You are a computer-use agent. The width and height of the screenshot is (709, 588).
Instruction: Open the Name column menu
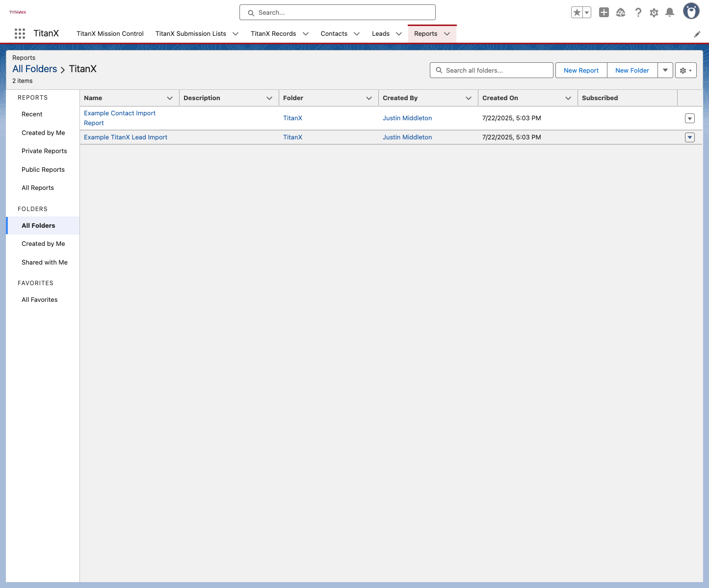(x=170, y=98)
